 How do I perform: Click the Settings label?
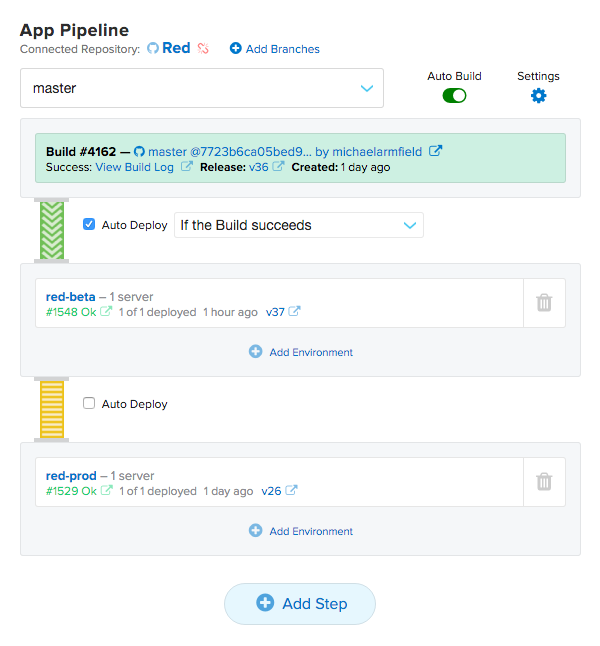coord(538,76)
